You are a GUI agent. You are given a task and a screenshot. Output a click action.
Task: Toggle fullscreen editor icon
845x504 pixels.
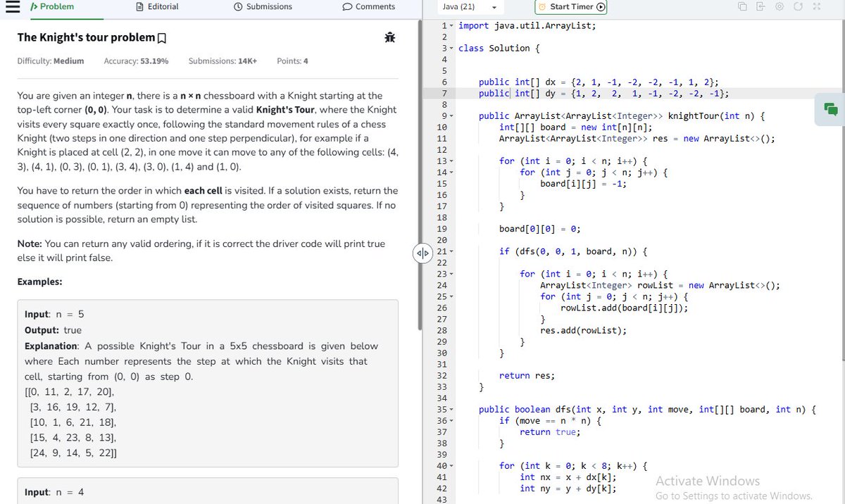818,6
